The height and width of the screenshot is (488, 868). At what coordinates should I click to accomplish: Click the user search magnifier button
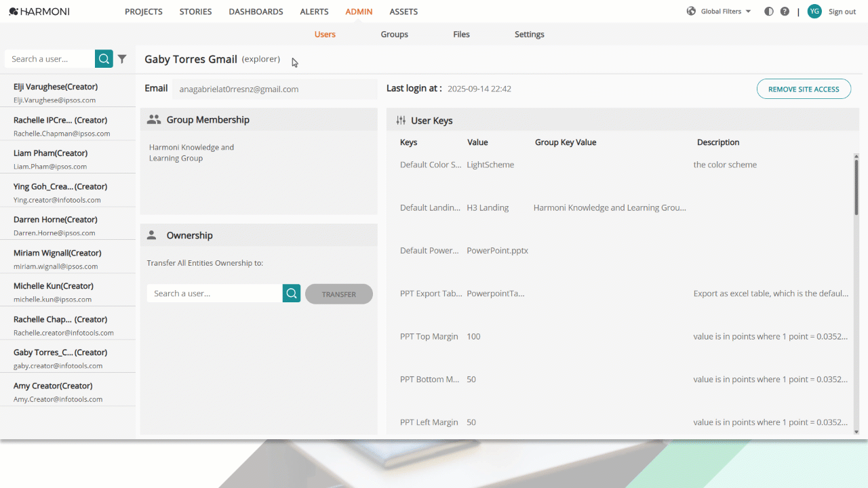pyautogui.click(x=104, y=59)
